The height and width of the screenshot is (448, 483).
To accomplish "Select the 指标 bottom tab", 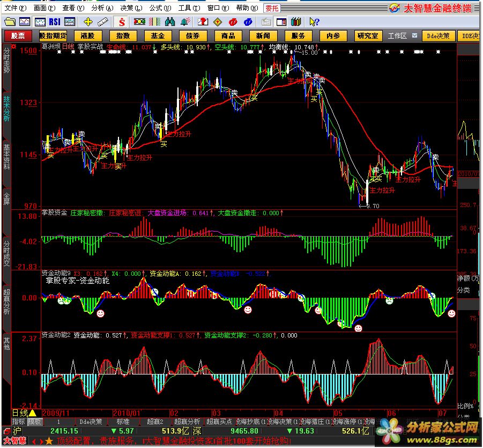I will click(x=18, y=422).
